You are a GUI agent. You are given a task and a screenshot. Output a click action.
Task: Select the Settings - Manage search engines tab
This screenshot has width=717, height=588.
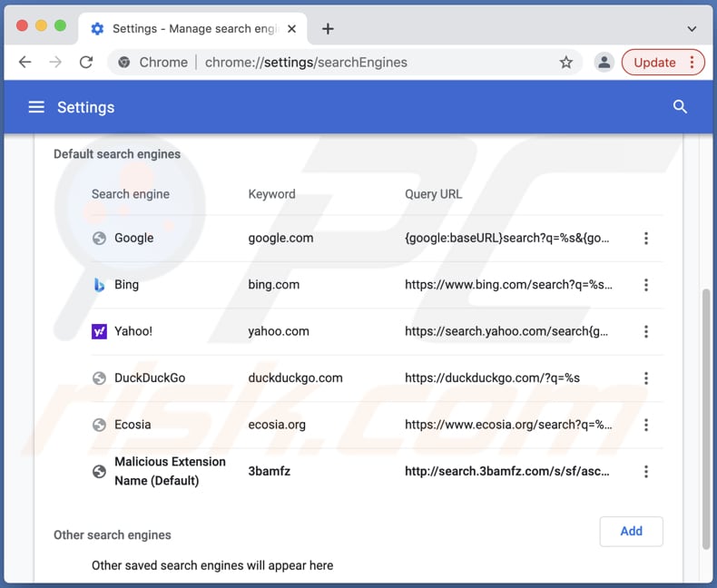tap(191, 29)
